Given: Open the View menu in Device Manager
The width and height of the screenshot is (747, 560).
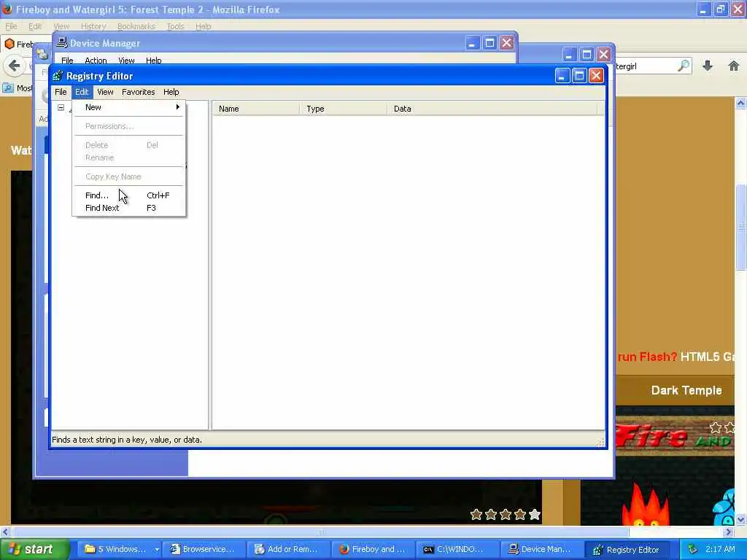Looking at the screenshot, I should (x=126, y=61).
